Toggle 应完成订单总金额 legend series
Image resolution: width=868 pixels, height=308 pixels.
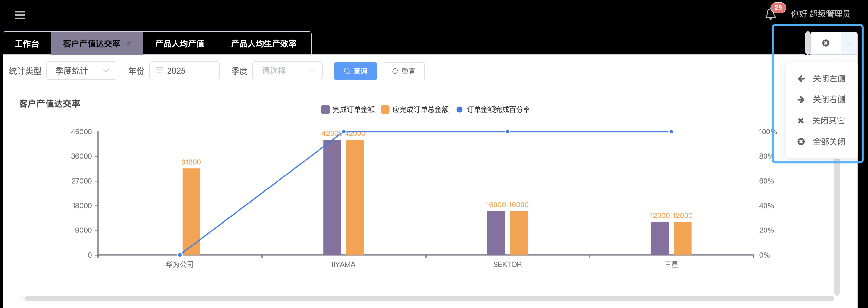[414, 110]
